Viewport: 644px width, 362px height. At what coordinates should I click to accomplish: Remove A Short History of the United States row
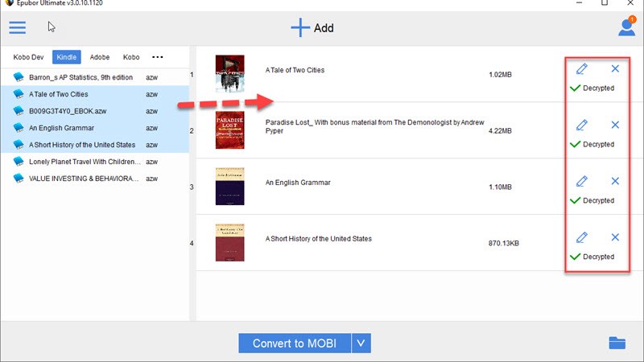pyautogui.click(x=615, y=237)
